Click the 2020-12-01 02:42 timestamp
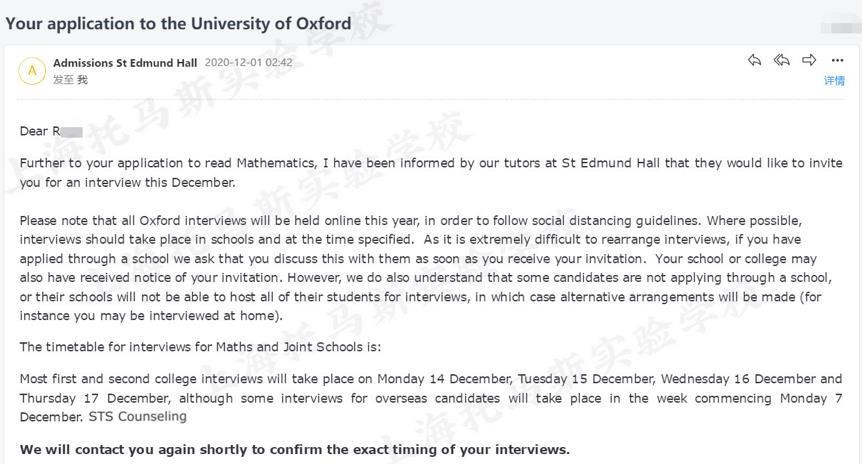The image size is (862, 464). pos(248,63)
